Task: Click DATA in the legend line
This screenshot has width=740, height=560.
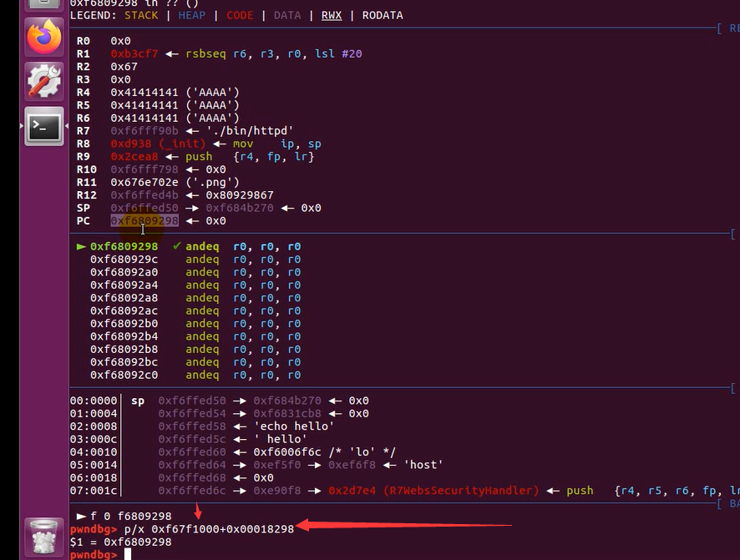Action: (x=287, y=16)
